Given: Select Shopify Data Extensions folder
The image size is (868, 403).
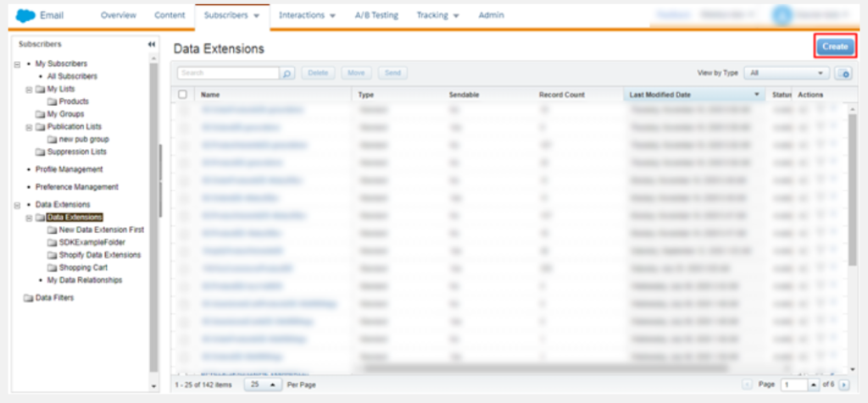Looking at the screenshot, I should coord(99,255).
